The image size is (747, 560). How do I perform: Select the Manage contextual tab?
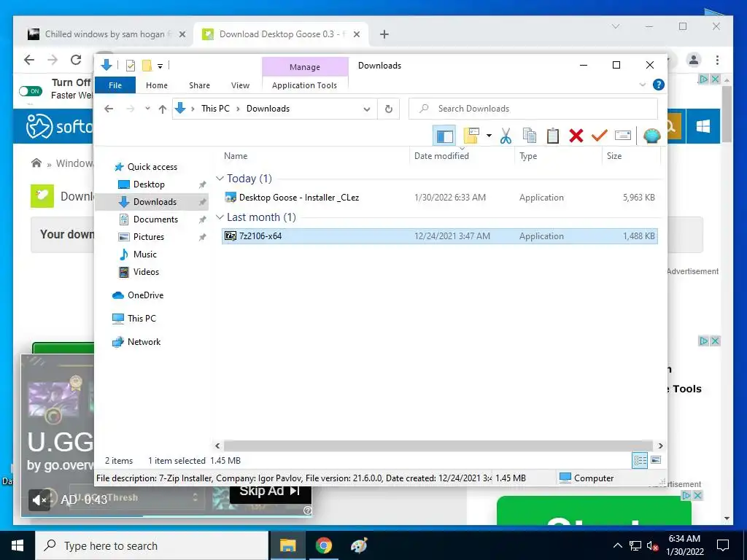(305, 67)
